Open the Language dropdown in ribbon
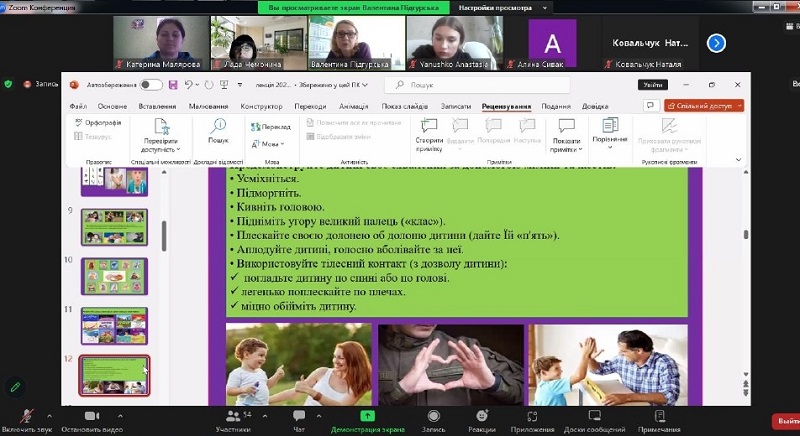The image size is (800, 436). click(x=269, y=144)
